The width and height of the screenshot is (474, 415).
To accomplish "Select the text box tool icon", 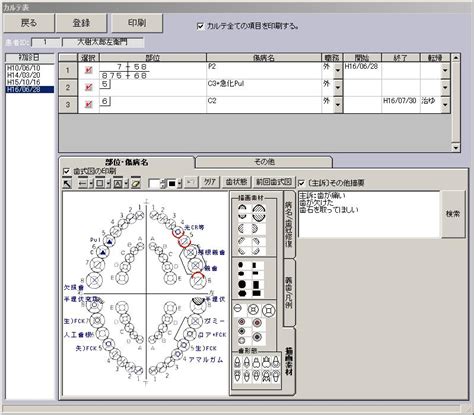I will pos(118,183).
